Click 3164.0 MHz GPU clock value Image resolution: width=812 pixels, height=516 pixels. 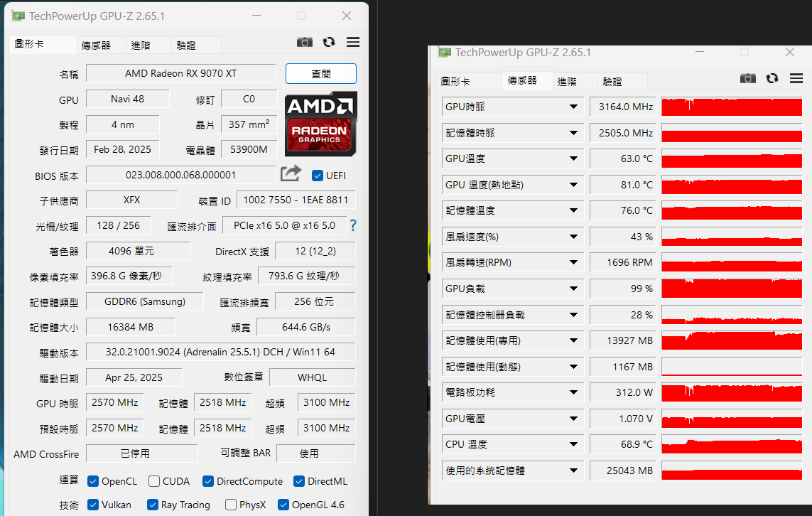(x=623, y=107)
